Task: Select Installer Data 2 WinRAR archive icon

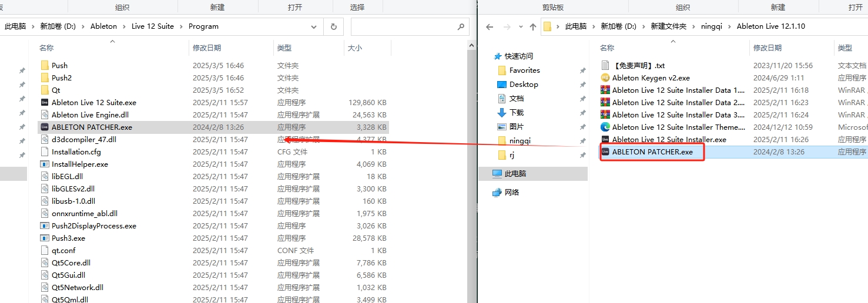Action: (x=605, y=102)
